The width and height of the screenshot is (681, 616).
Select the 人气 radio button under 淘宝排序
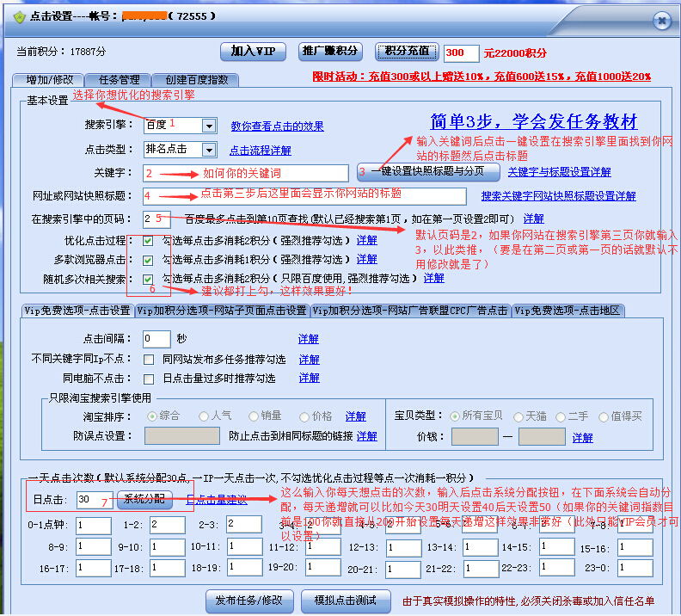click(x=204, y=416)
